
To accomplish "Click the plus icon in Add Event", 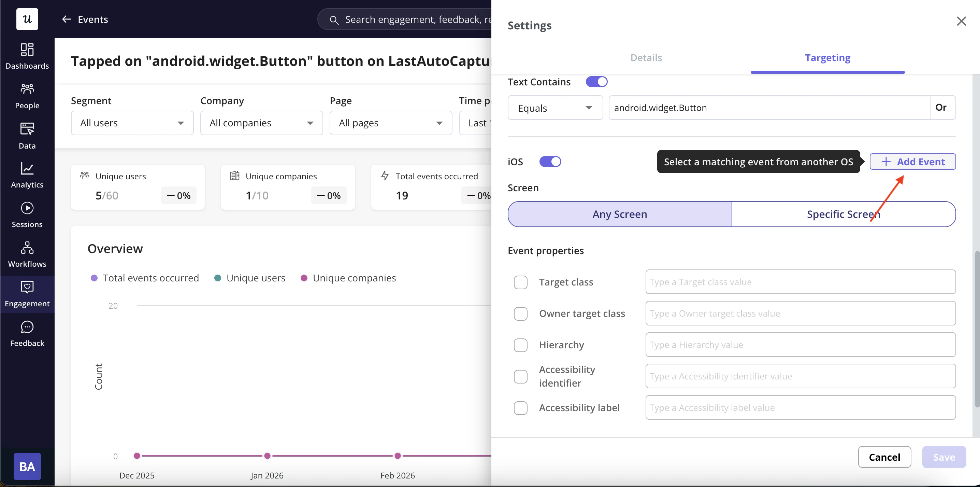I will [886, 162].
